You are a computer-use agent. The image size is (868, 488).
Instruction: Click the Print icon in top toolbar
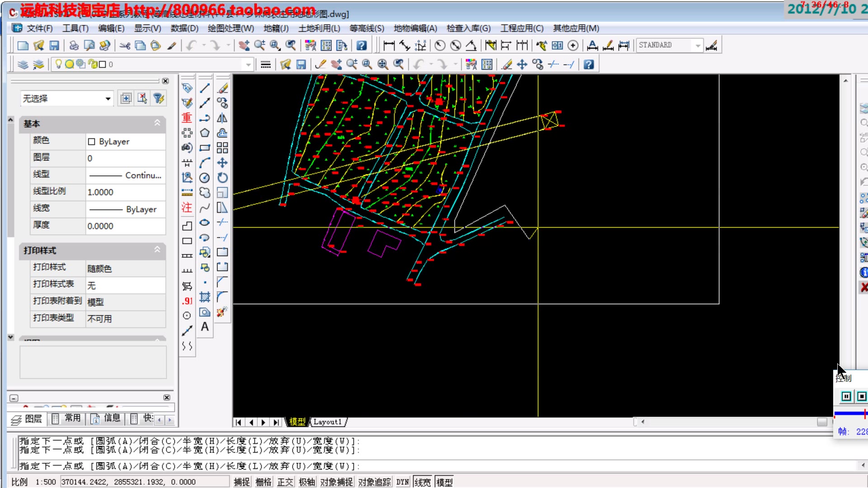[74, 46]
